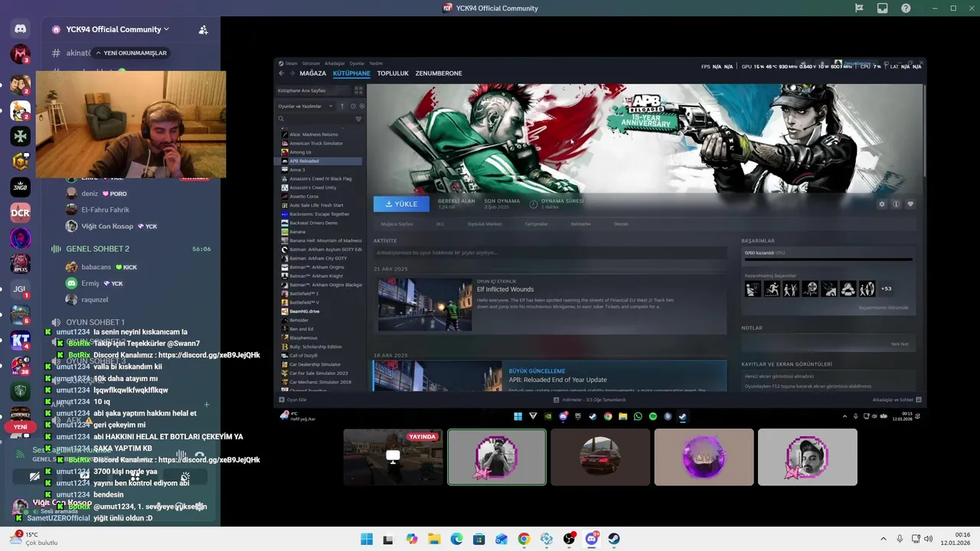Viewport: 980px width, 551px height.
Task: Click microphone icon in system tray
Action: tap(900, 539)
